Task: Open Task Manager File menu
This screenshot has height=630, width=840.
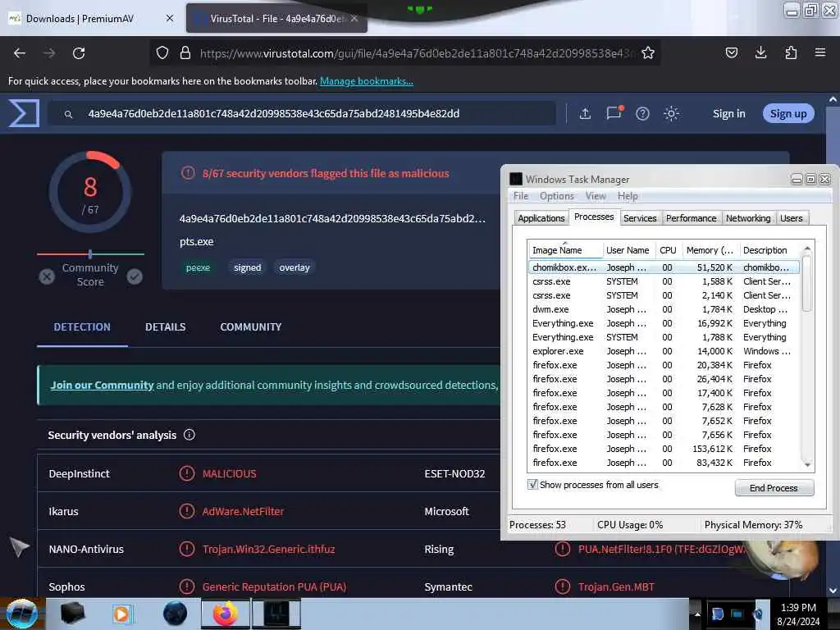Action: click(x=521, y=196)
